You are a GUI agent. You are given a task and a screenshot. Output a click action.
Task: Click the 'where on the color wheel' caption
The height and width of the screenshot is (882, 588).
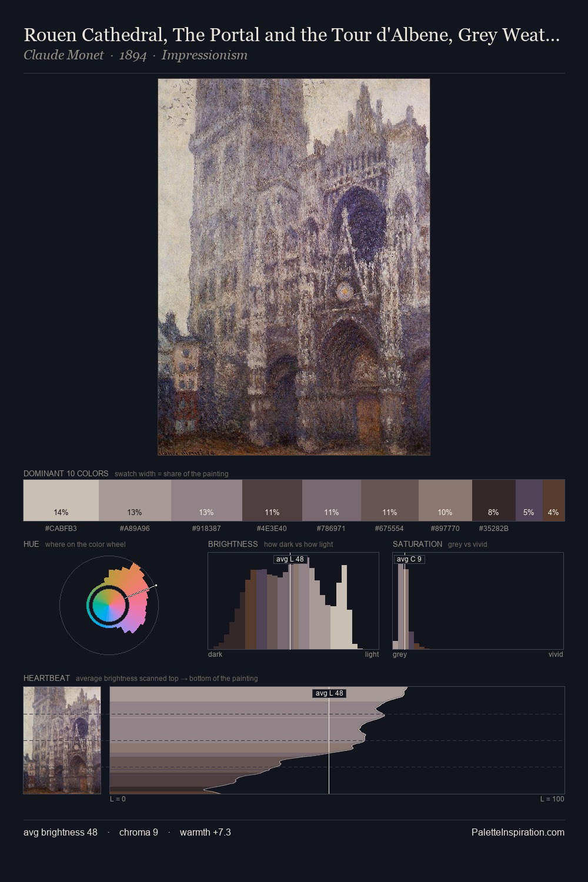[x=85, y=544]
